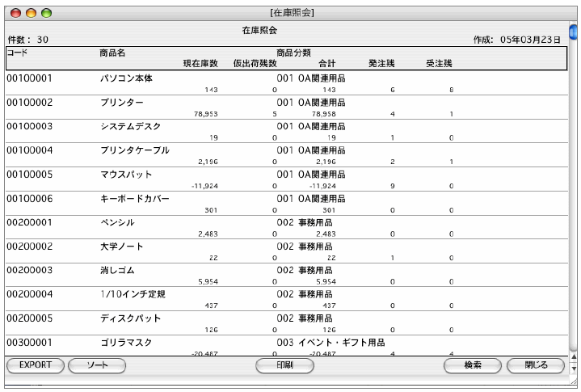Select the ゴリラマスク row 00300001
Viewport: 581px width, 392px height.
point(286,346)
